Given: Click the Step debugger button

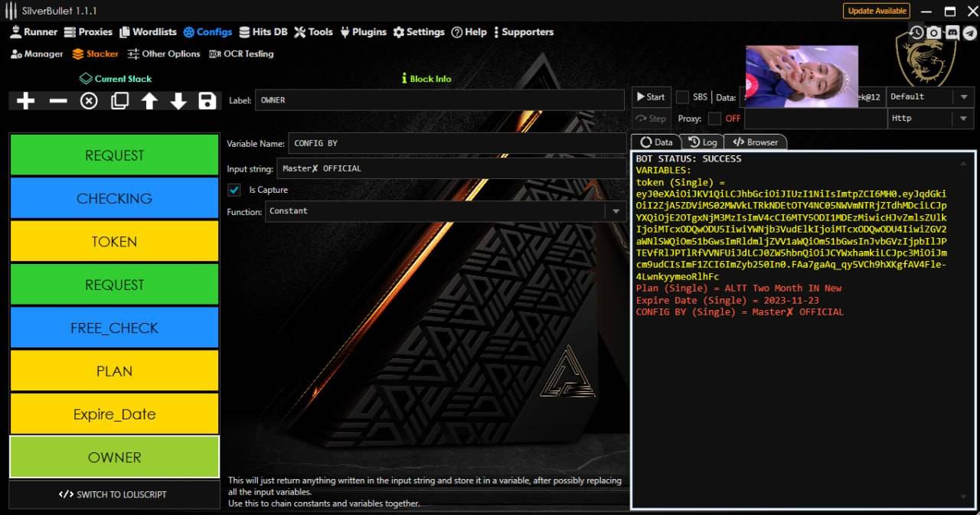Looking at the screenshot, I should (652, 119).
